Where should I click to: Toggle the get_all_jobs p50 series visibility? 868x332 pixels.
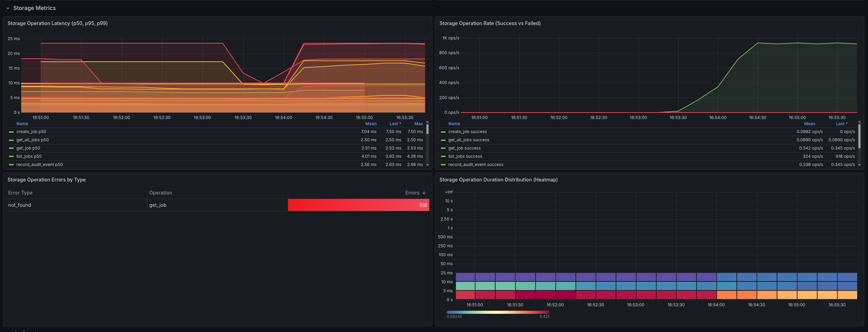tap(33, 140)
